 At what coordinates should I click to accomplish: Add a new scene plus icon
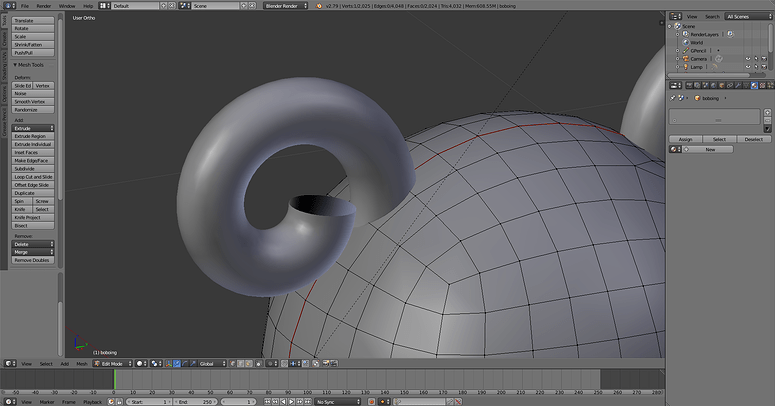[244, 6]
